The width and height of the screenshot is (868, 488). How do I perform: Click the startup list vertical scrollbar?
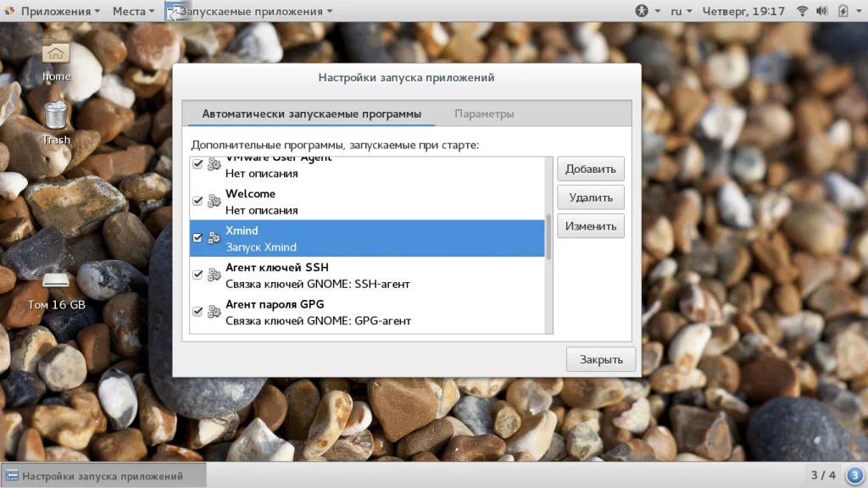coord(548,237)
